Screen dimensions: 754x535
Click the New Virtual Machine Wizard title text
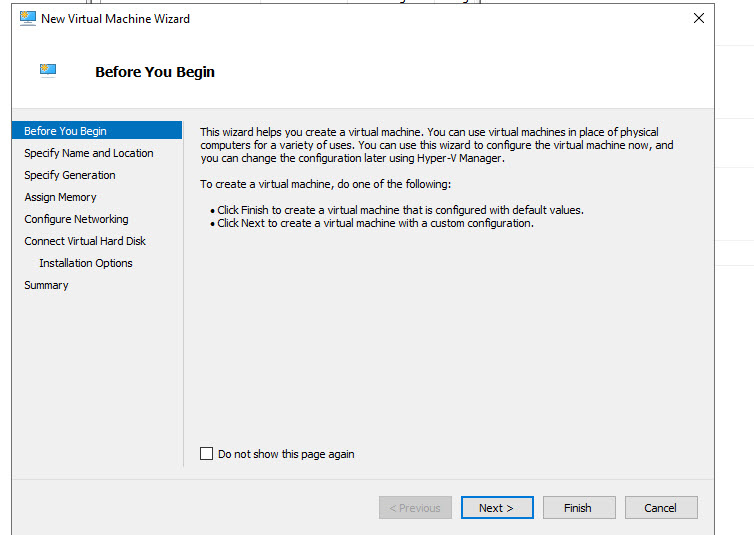[x=115, y=18]
